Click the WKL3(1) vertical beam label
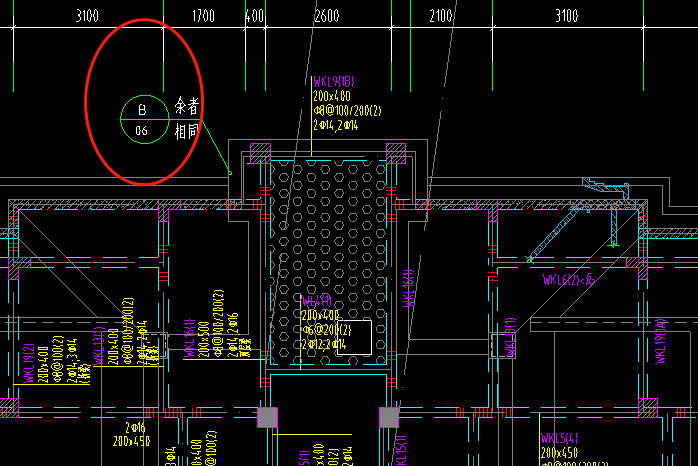 tap(510, 337)
